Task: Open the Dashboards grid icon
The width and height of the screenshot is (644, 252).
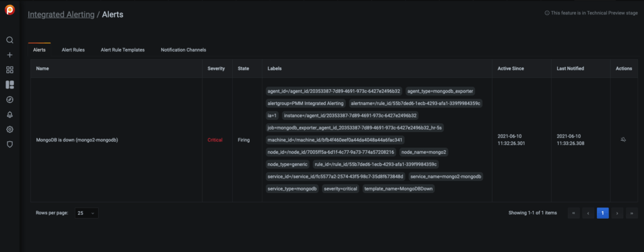Action: (9, 70)
